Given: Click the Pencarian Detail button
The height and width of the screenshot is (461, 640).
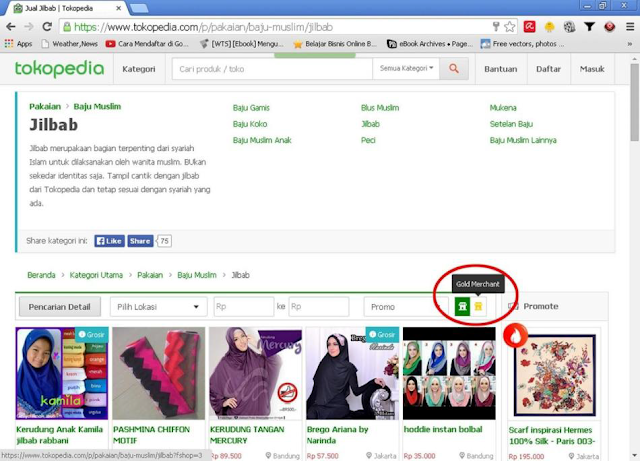Looking at the screenshot, I should click(x=60, y=307).
